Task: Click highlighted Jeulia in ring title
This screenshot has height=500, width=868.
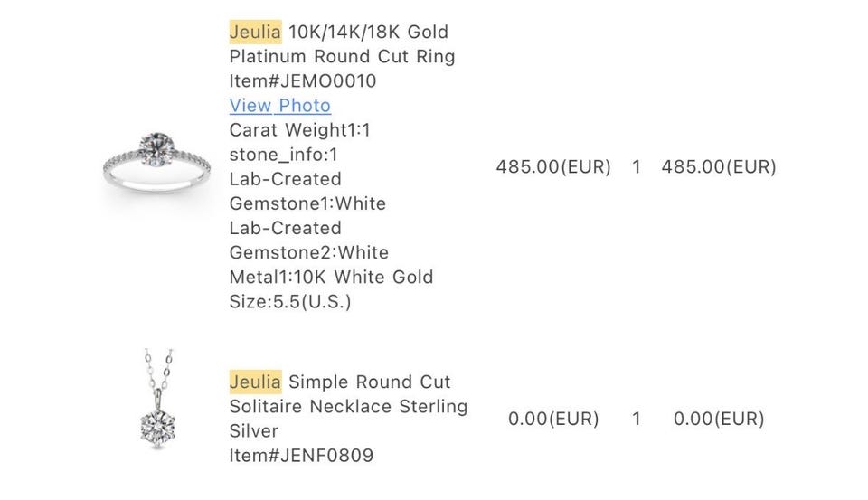Action: click(x=255, y=32)
